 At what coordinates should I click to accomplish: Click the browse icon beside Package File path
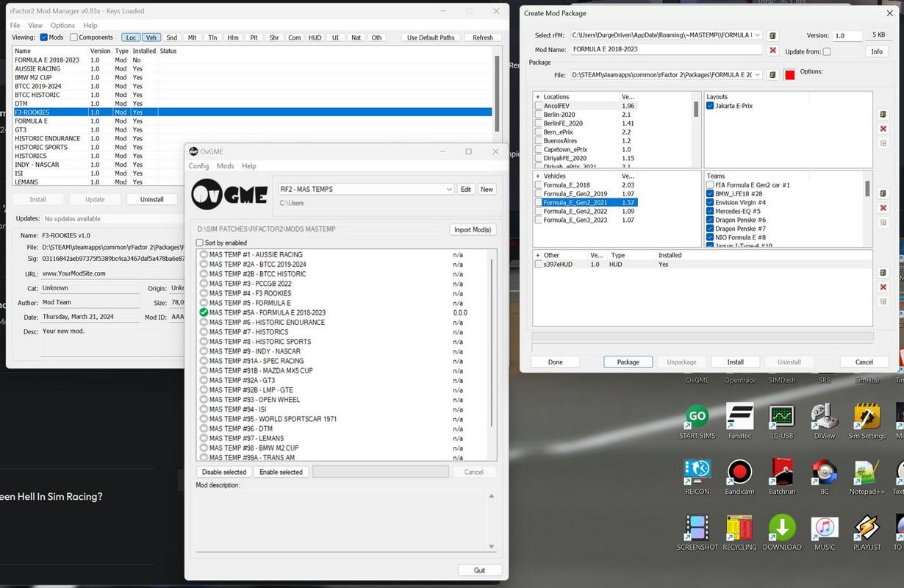[x=772, y=75]
